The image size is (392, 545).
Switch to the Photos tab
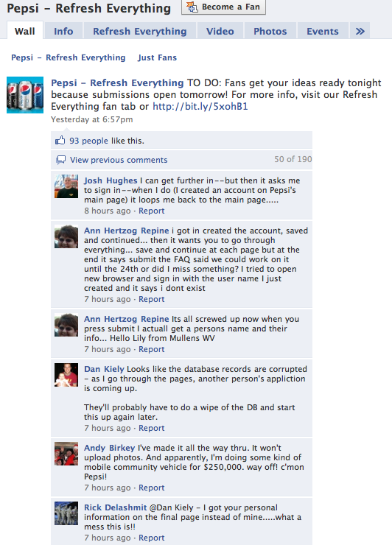pos(270,31)
